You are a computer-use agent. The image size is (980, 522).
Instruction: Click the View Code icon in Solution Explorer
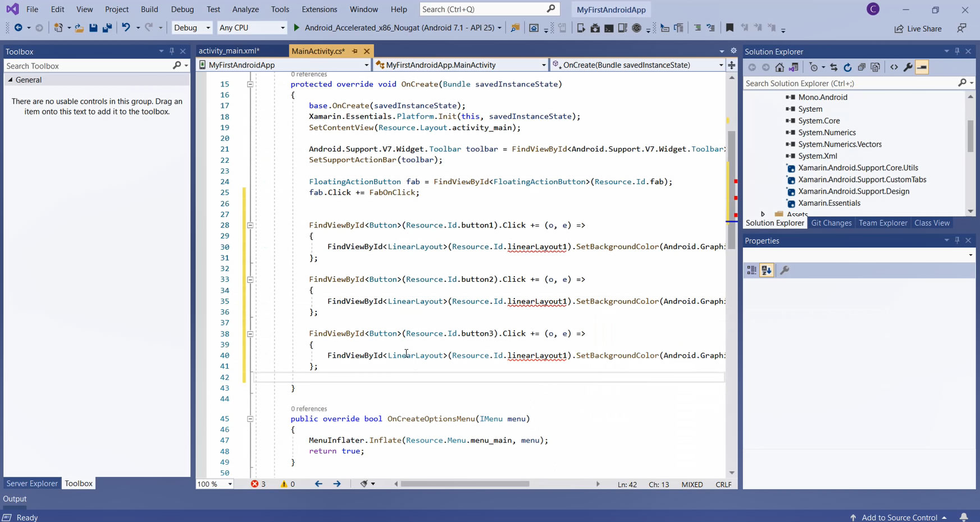point(894,67)
